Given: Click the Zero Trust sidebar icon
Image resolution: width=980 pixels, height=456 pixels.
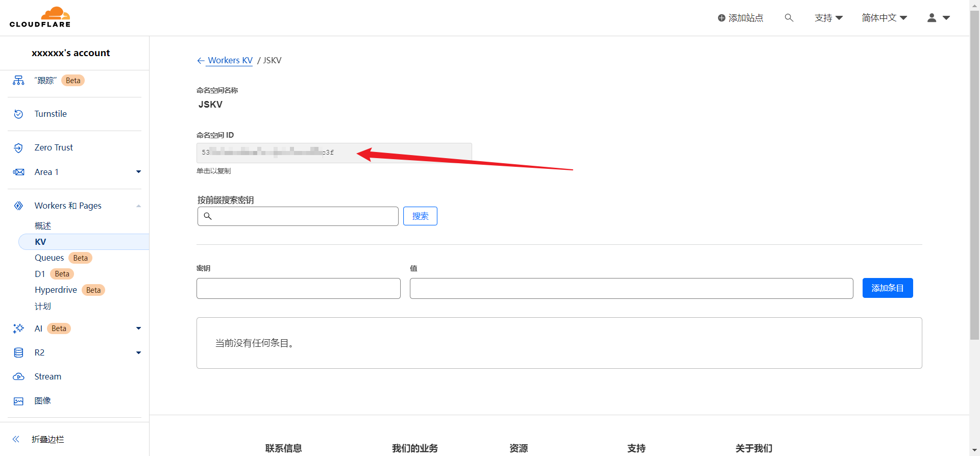Looking at the screenshot, I should click(x=18, y=147).
